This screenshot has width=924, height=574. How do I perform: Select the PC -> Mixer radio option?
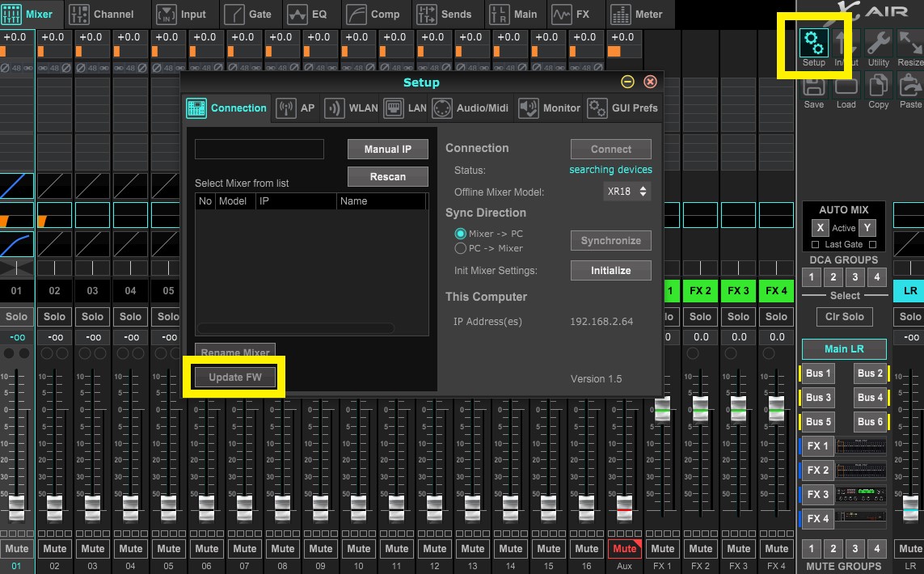pyautogui.click(x=461, y=248)
